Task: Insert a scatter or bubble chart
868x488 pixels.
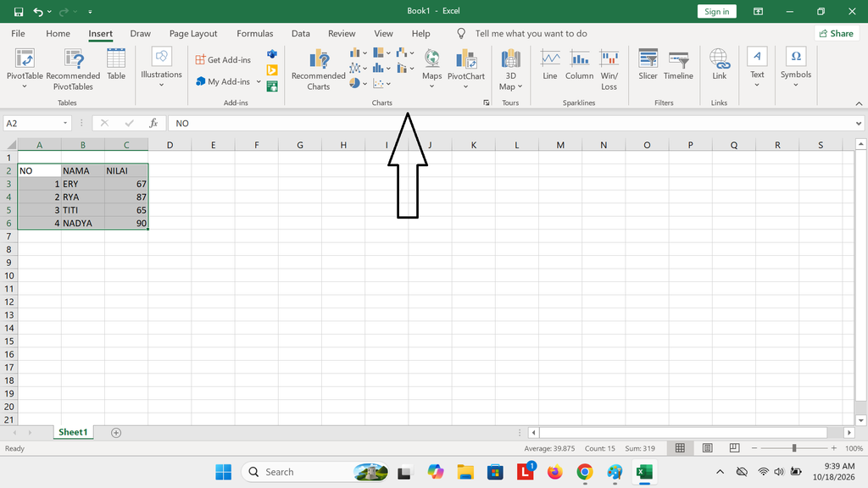Action: (x=381, y=84)
